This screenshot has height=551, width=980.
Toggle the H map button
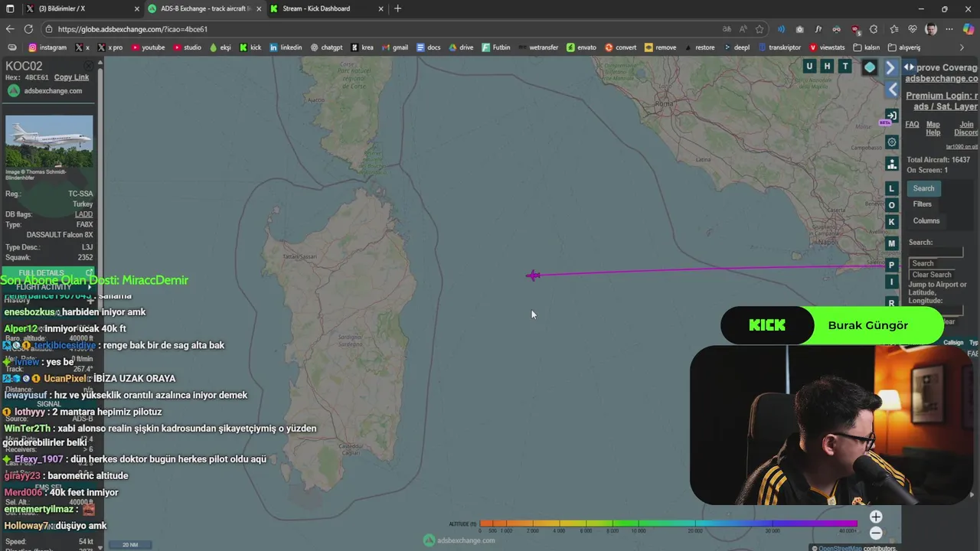pyautogui.click(x=827, y=67)
